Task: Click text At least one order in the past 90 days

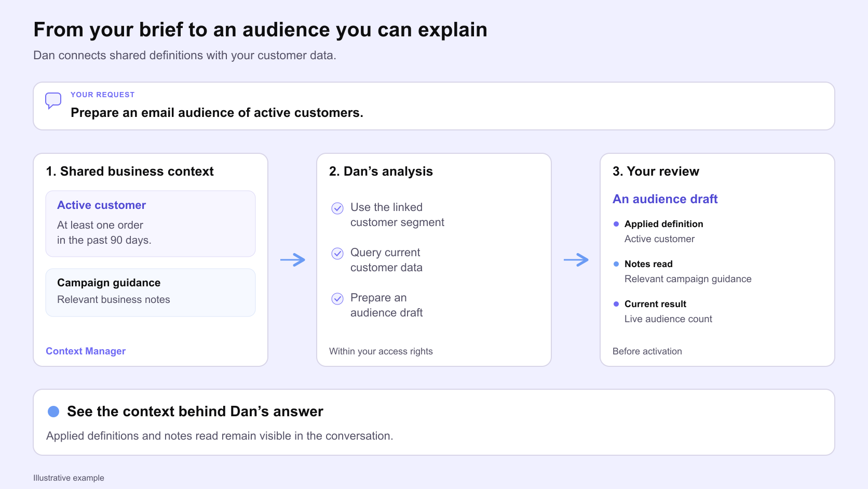Action: tap(104, 233)
